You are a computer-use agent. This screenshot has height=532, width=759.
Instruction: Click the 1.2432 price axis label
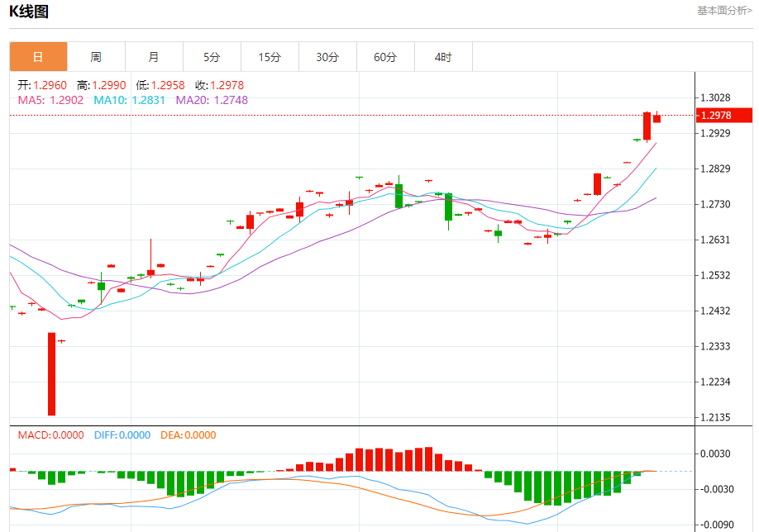[x=715, y=311]
